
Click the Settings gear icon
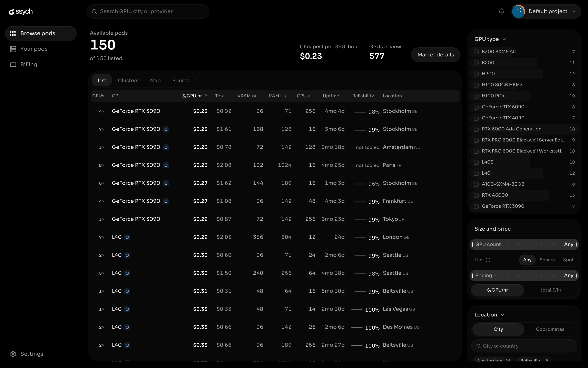(13, 354)
